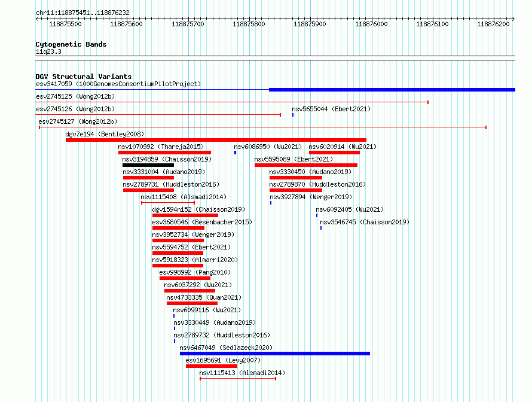532x402 pixels.
Task: Open nsv5918323 (Almarri2020) label
Action: (x=195, y=260)
